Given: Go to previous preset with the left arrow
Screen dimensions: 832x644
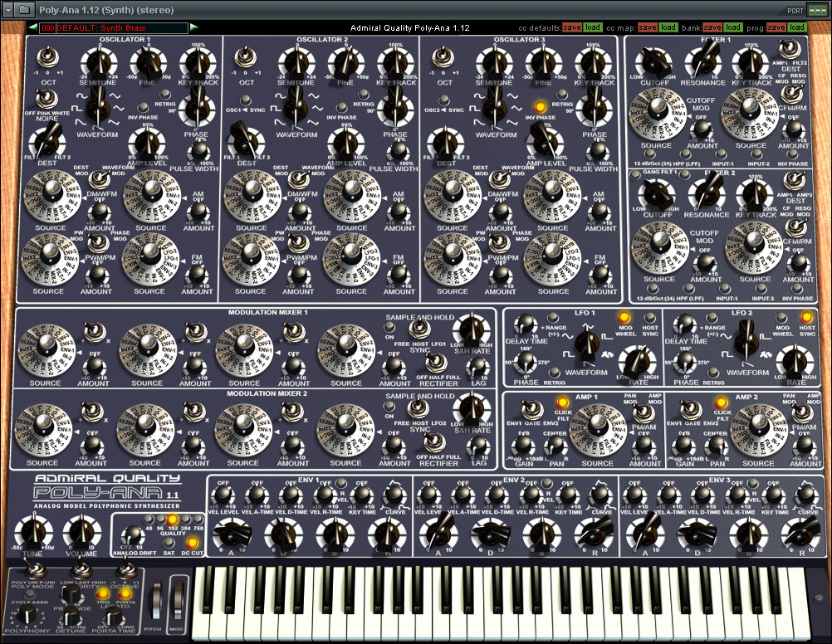Looking at the screenshot, I should pos(33,27).
